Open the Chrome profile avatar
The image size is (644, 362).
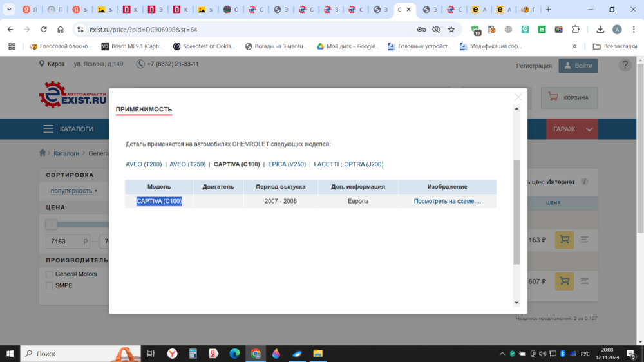click(x=617, y=29)
